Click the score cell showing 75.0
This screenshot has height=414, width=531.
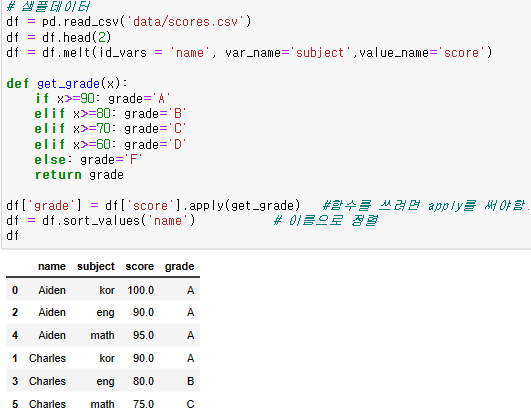[143, 404]
